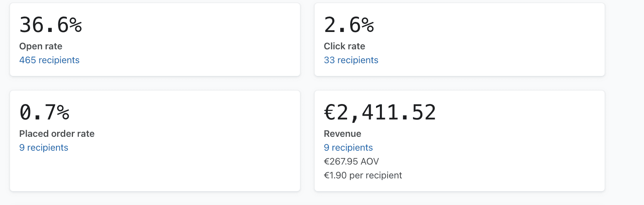This screenshot has height=205, width=644.
Task: Click the percent sign after 36.6
Action: (x=76, y=25)
